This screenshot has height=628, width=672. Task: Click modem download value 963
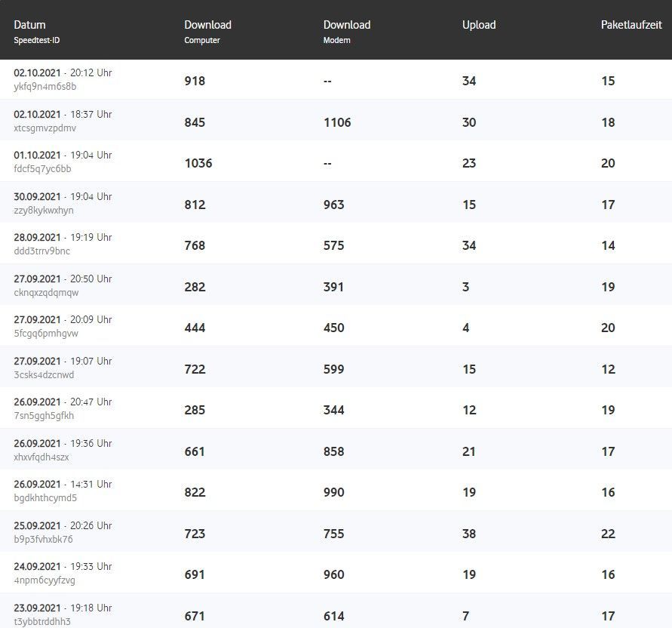pos(334,205)
